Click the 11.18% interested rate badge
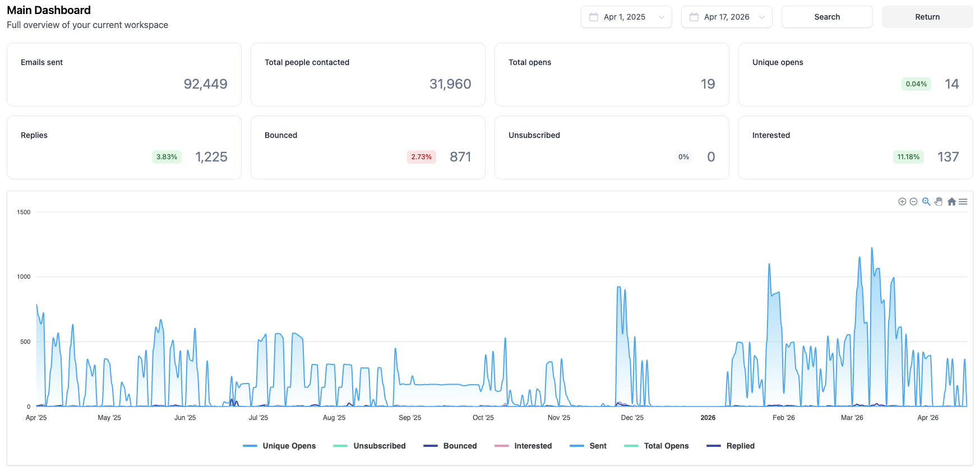980x471 pixels. click(x=908, y=157)
